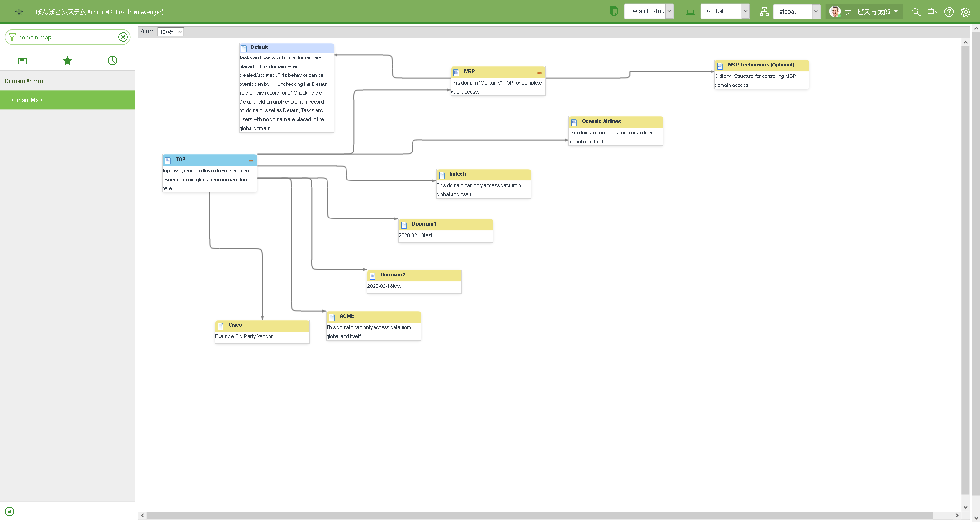
Task: Click the archive box icon in the sidebar
Action: click(x=22, y=60)
